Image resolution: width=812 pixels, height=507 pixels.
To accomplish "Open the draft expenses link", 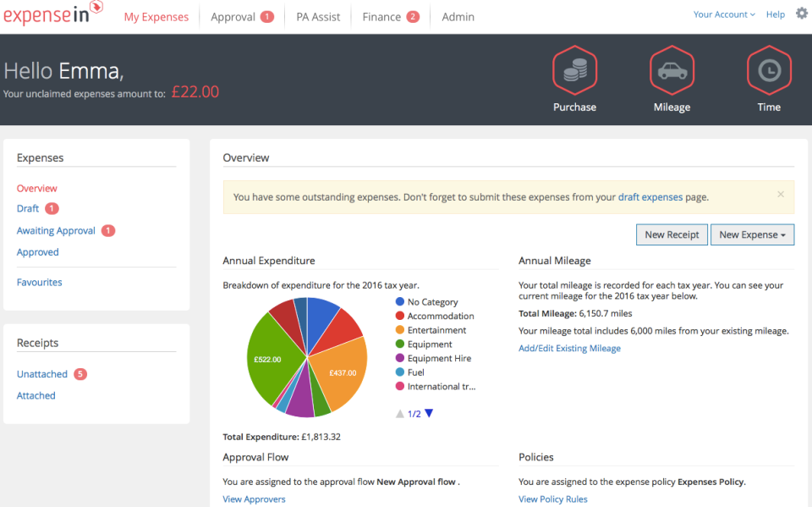I will pyautogui.click(x=650, y=196).
